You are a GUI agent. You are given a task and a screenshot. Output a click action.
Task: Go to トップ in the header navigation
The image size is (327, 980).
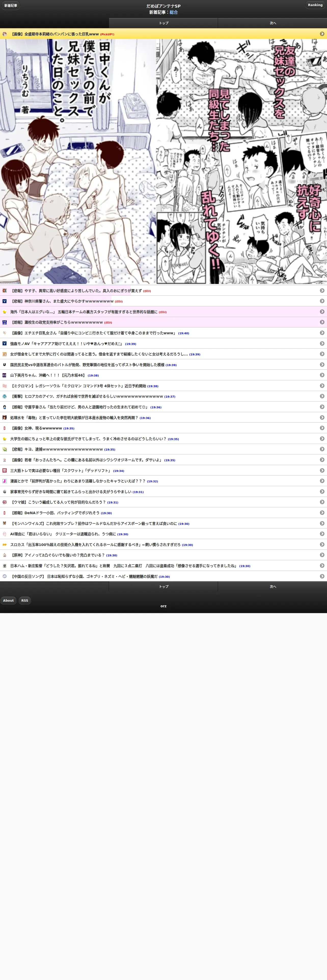164,23
